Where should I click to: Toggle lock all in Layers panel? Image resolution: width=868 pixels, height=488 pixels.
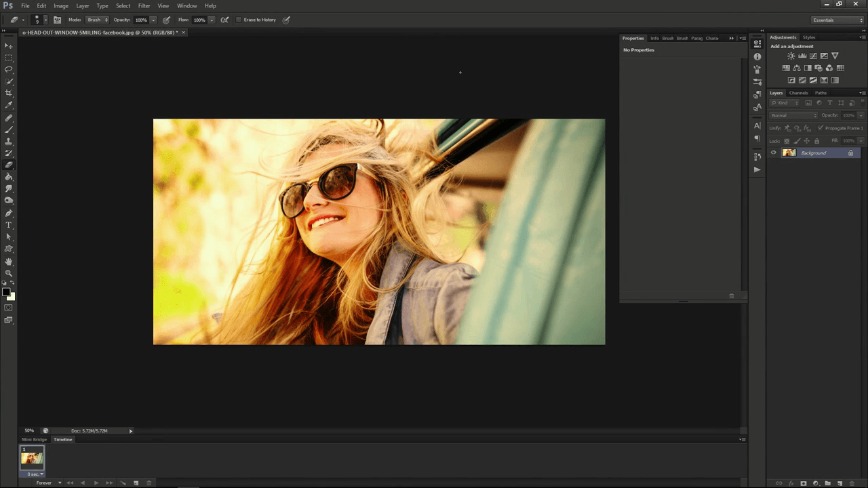(816, 141)
